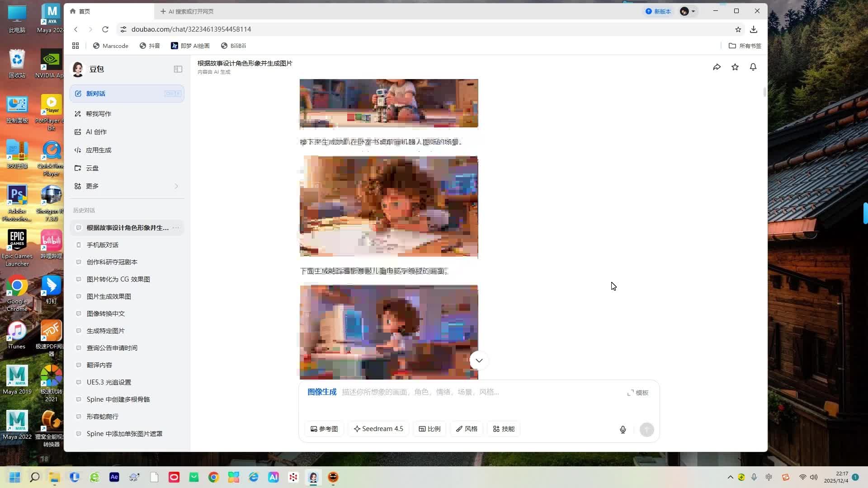Open Seedream 4.5 model selector
The width and height of the screenshot is (868, 488).
pos(378,429)
